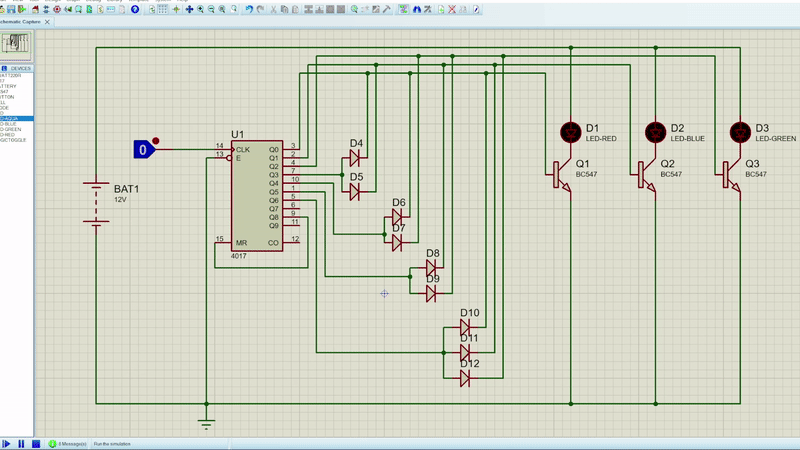This screenshot has height=450, width=800.
Task: Select the U1 4017 counter chip
Action: tap(258, 195)
